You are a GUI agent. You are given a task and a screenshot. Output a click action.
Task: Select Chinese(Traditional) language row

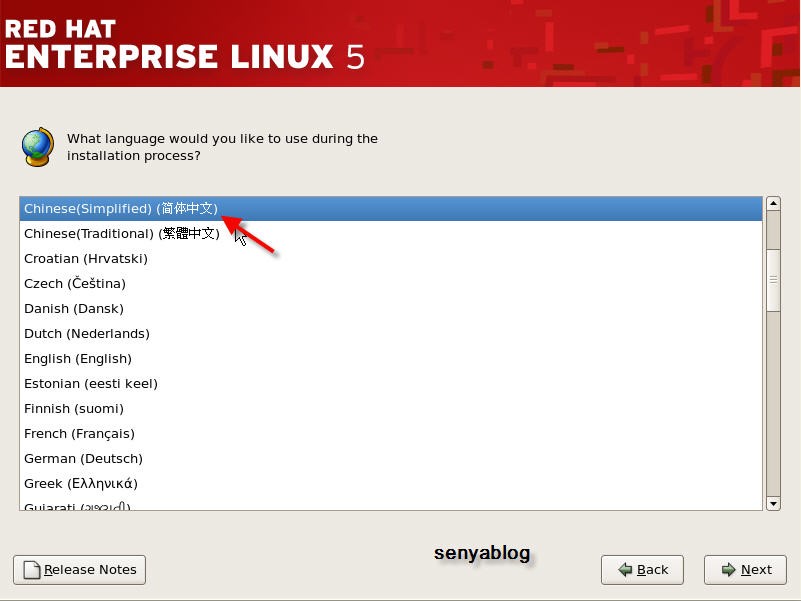[x=391, y=234]
